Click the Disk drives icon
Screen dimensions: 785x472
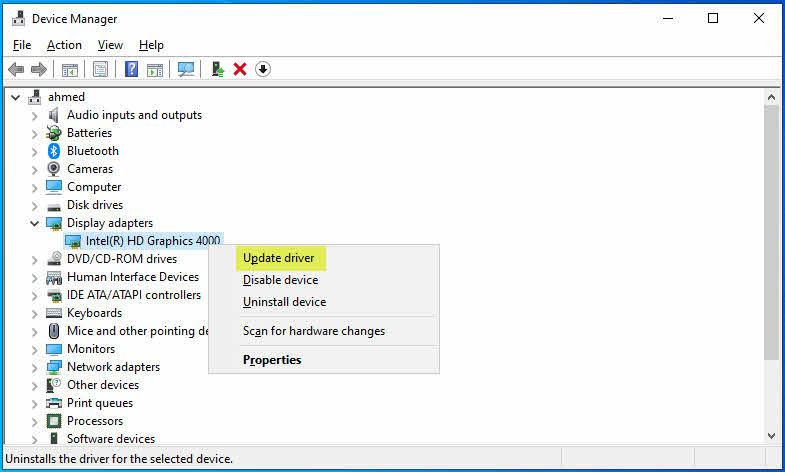click(54, 206)
